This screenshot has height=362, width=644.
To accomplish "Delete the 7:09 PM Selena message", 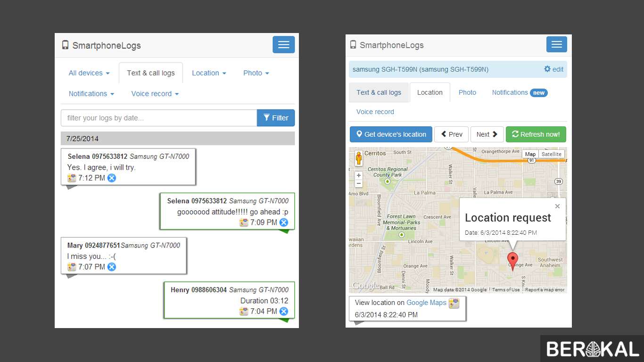I will coord(284,222).
